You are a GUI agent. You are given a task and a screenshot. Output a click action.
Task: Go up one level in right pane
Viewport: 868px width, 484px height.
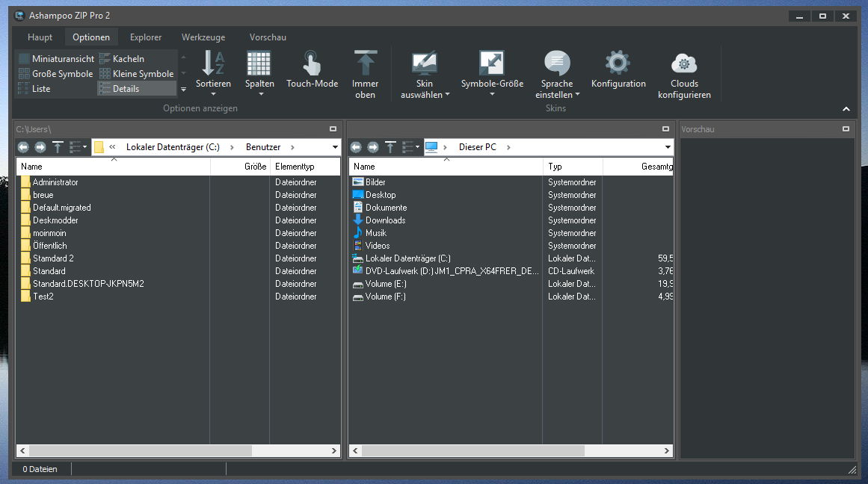[390, 147]
